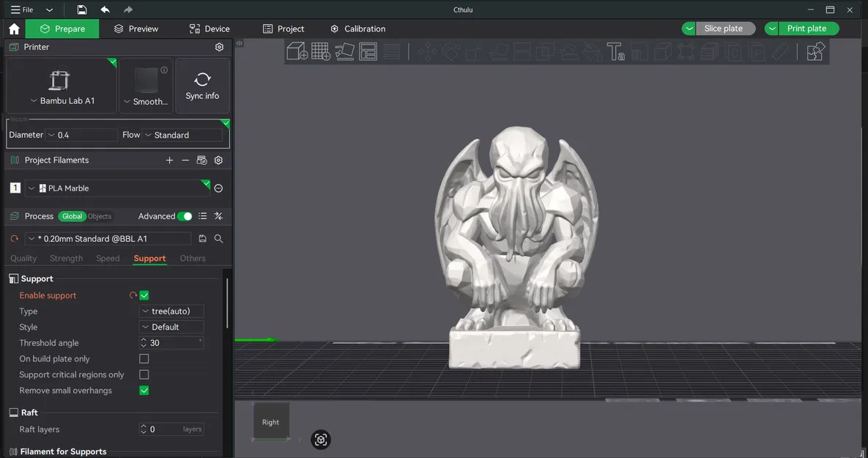Viewport: 868px width, 458px height.
Task: Switch to the Preview tab
Action: (136, 29)
